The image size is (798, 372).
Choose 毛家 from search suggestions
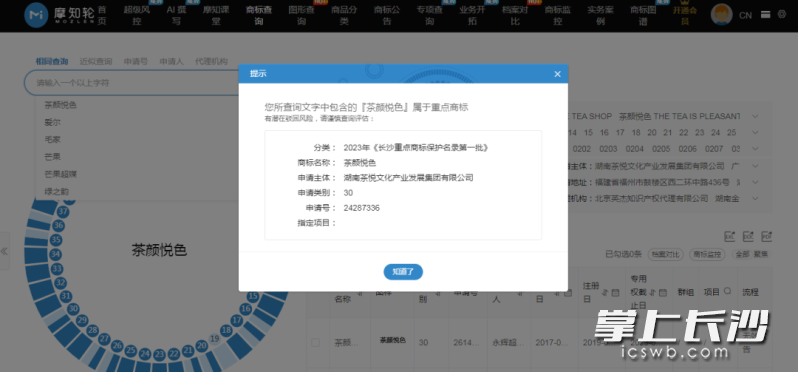pyautogui.click(x=52, y=139)
